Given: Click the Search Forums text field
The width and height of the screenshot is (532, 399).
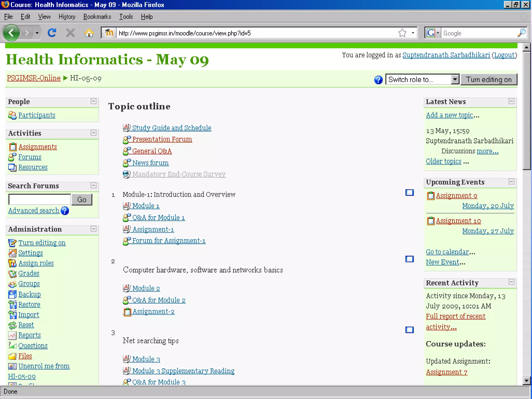Looking at the screenshot, I should [39, 199].
